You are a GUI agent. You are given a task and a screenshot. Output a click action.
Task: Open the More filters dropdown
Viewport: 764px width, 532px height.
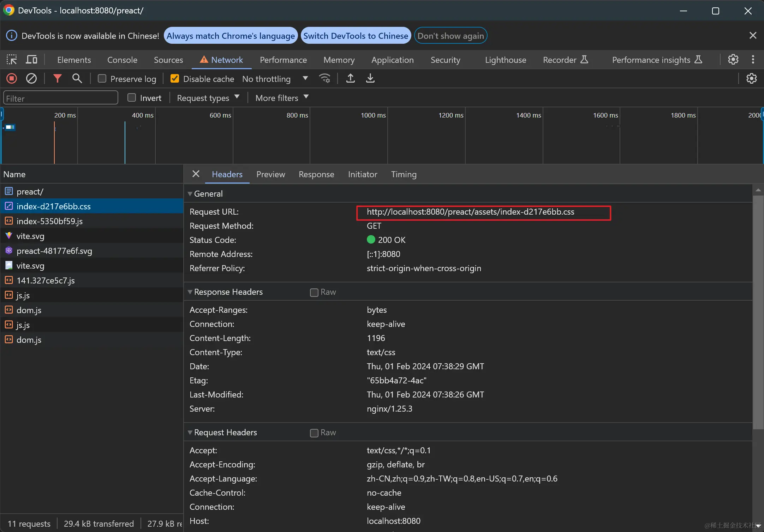point(282,98)
